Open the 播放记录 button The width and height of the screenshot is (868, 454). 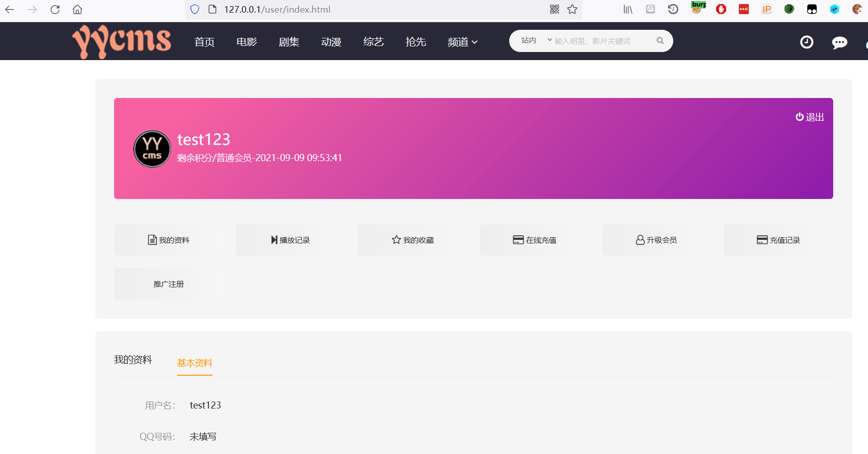[x=291, y=240]
